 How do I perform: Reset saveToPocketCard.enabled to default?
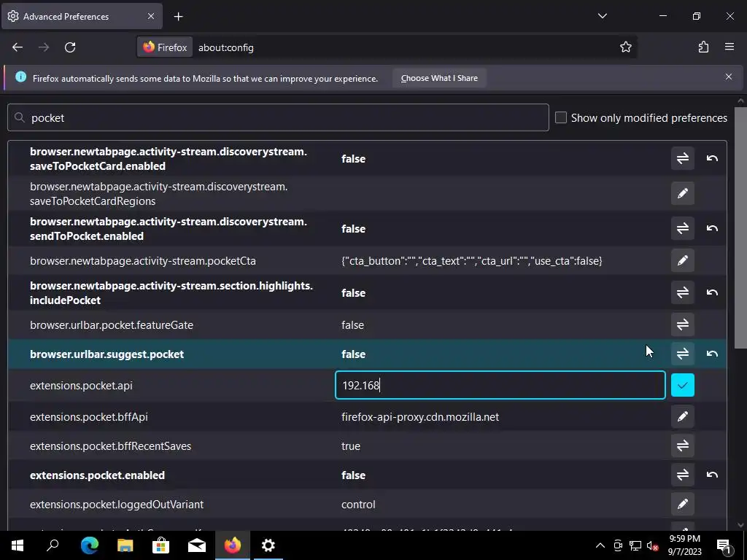[712, 158]
